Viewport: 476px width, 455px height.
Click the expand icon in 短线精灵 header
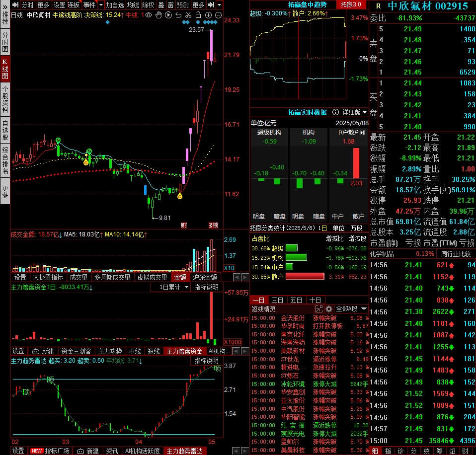(319, 309)
